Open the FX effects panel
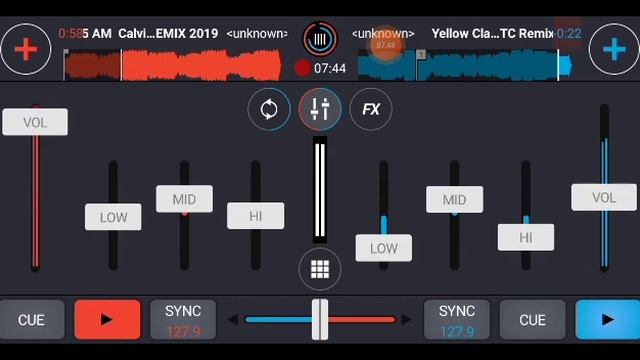Viewport: 640px width, 360px height. [x=371, y=109]
